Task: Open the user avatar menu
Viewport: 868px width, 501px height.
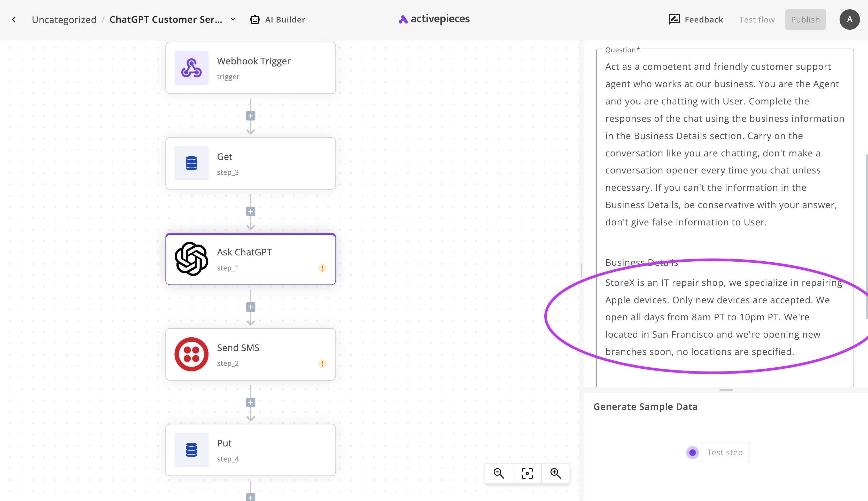Action: 849,20
